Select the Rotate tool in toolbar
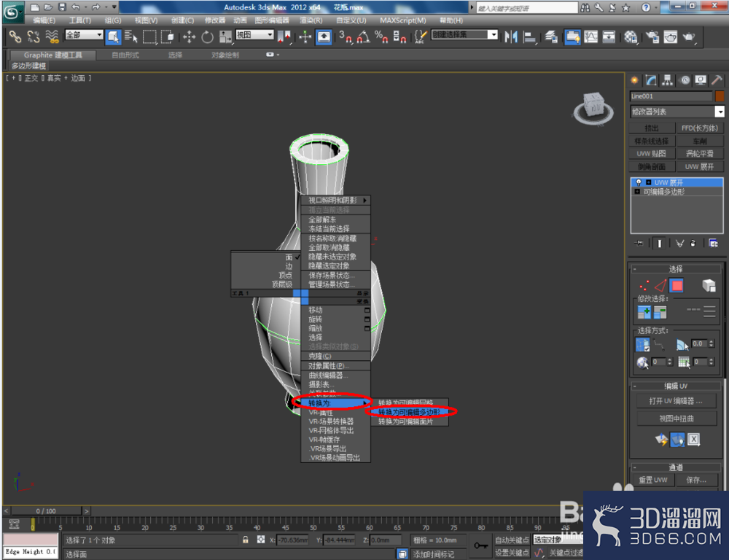 coord(207,36)
